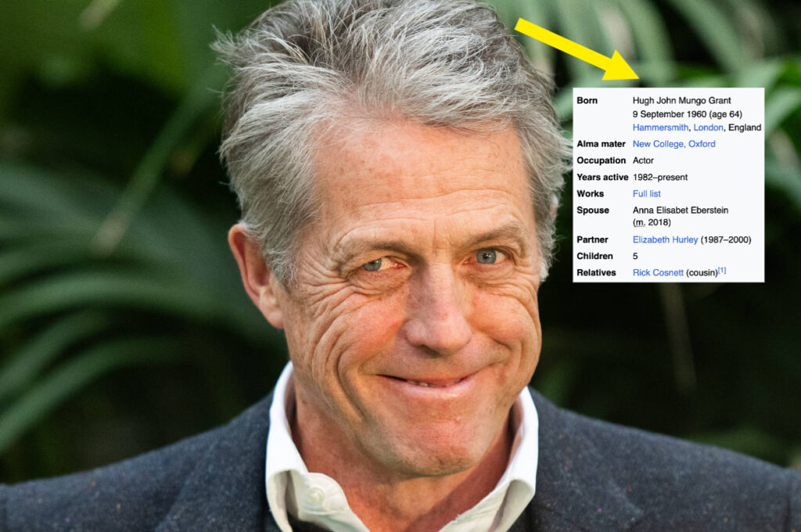Click the London link in Born row
This screenshot has height=532, width=801.
coord(708,128)
